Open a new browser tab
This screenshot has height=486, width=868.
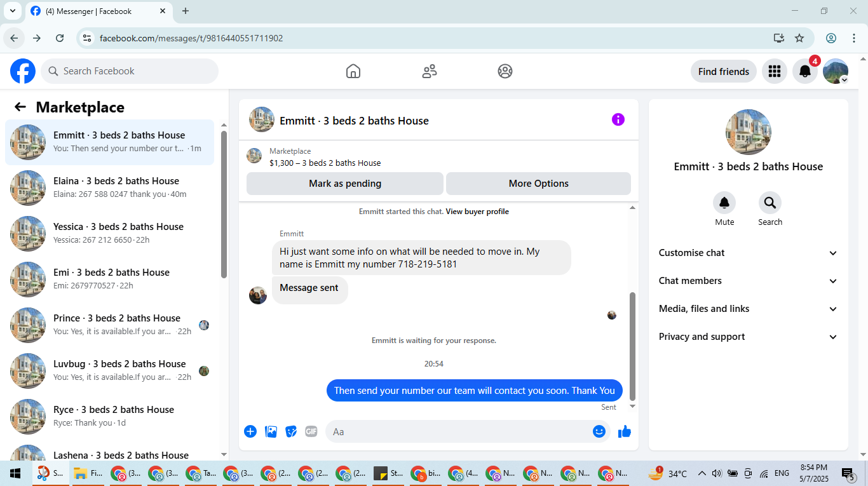tap(186, 11)
